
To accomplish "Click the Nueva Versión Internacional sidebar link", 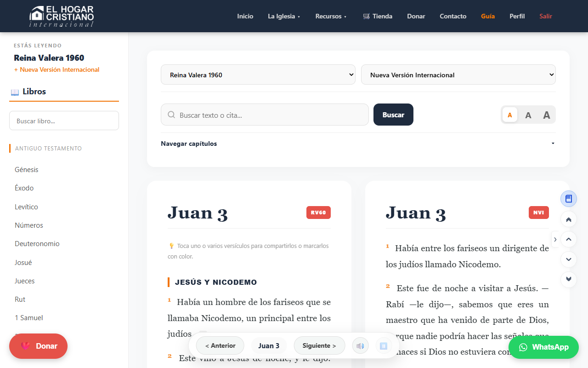I will (57, 70).
